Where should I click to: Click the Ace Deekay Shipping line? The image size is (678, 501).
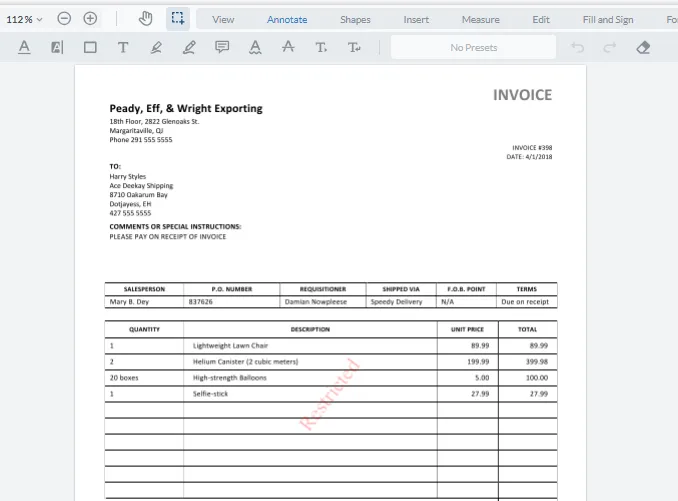pos(141,185)
